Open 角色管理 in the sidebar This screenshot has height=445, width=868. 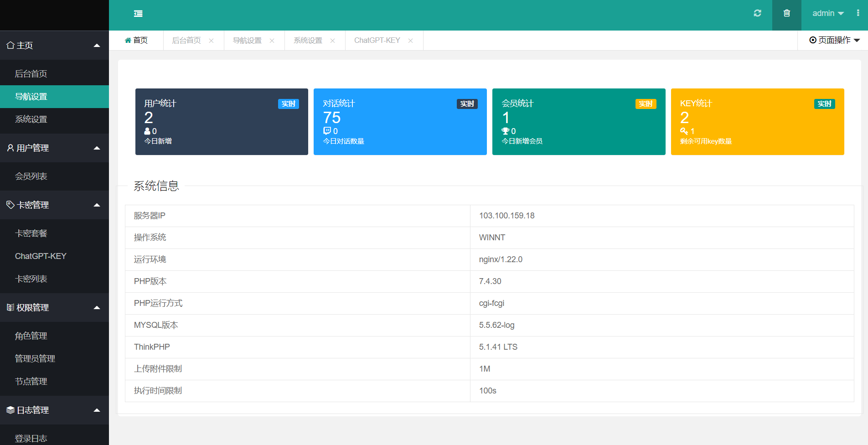[x=54, y=336]
